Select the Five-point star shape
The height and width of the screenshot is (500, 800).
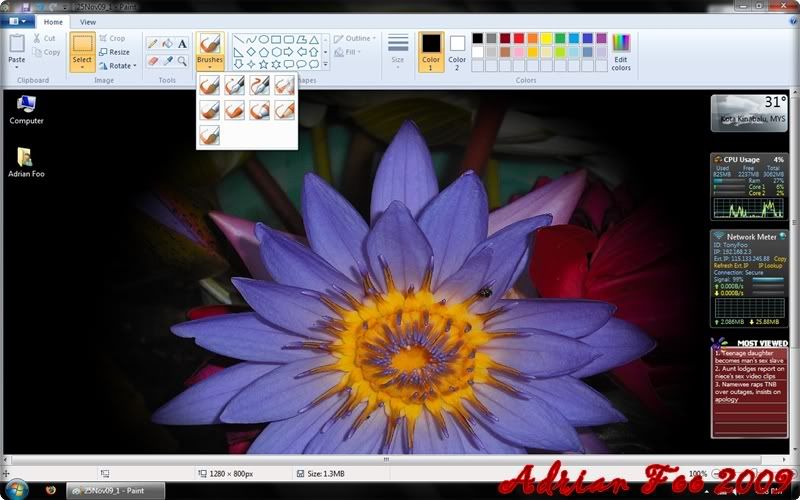pos(264,64)
